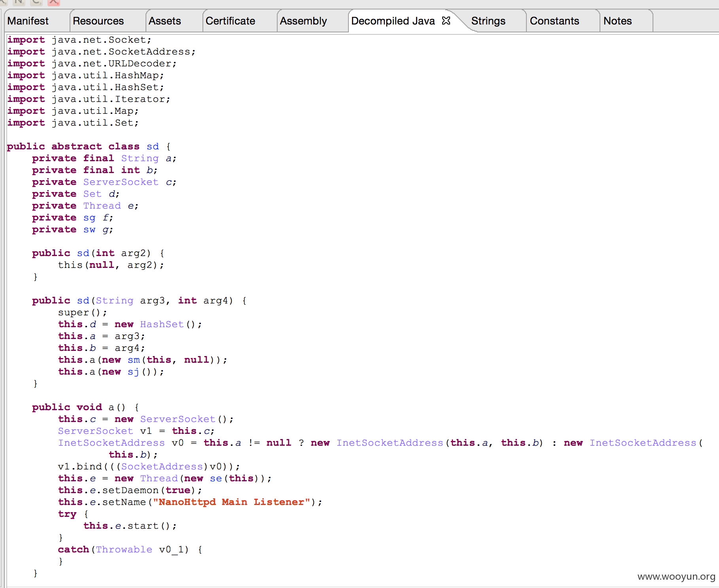
Task: Click v0_1 variable in catch clause
Action: [171, 550]
